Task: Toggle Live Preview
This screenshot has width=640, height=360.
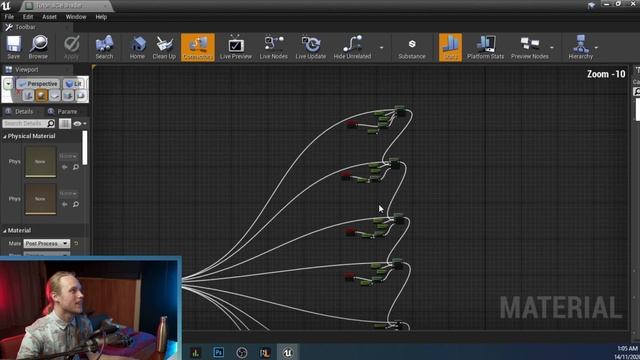Action: (x=236, y=47)
